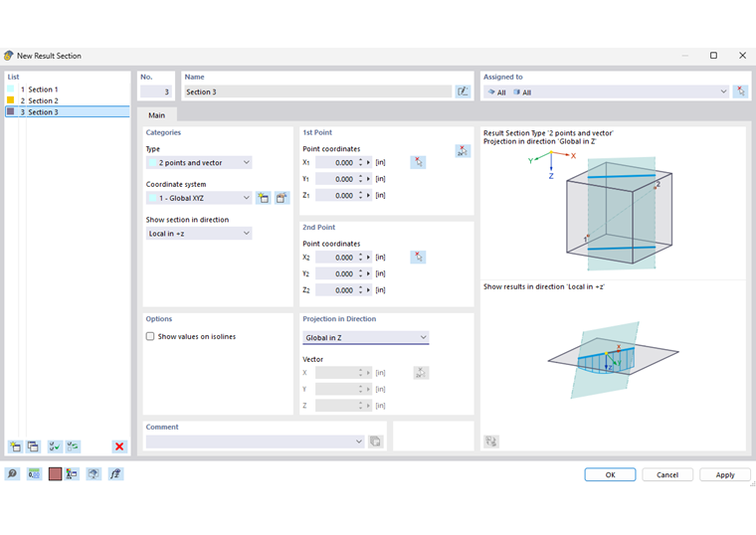This screenshot has height=535, width=756.
Task: Click the yellow color swatch of Section 2
Action: point(11,100)
